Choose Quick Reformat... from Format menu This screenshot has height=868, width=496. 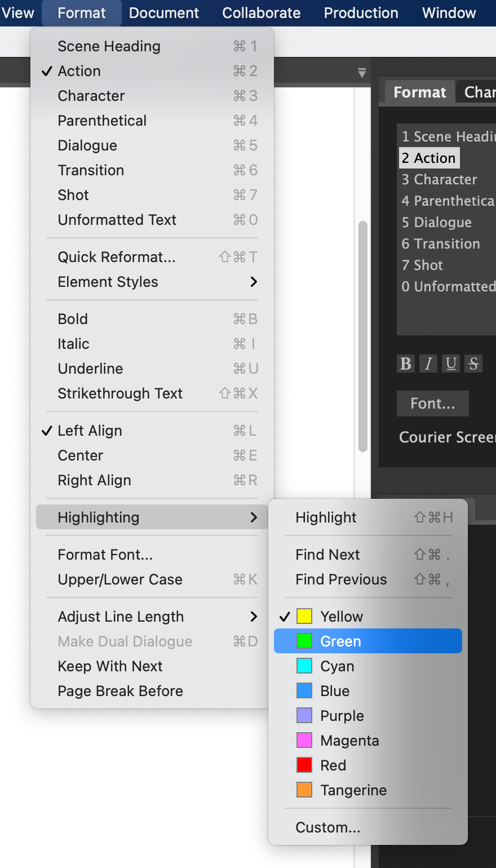(116, 256)
